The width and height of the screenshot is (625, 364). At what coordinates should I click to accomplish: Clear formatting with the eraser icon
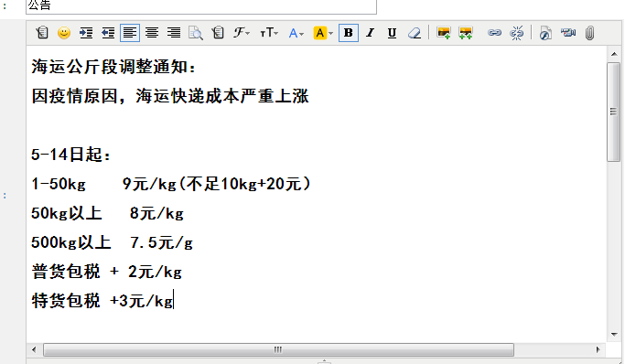point(415,33)
